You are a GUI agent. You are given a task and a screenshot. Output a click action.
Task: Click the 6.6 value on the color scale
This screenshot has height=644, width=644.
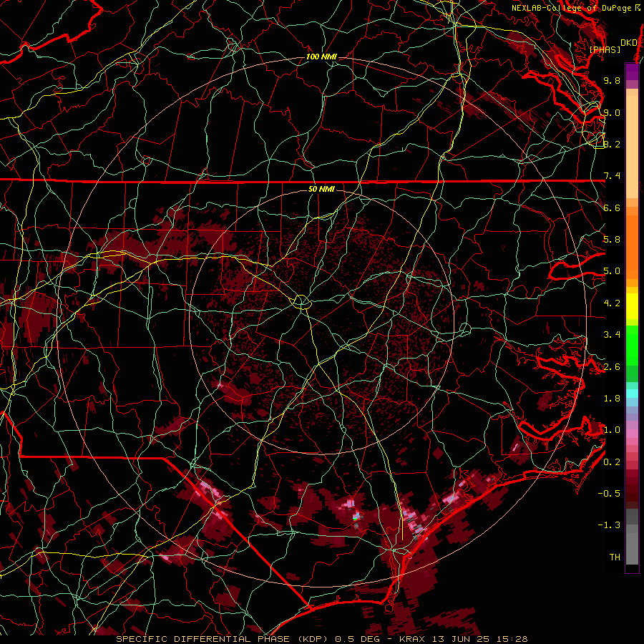click(x=612, y=208)
